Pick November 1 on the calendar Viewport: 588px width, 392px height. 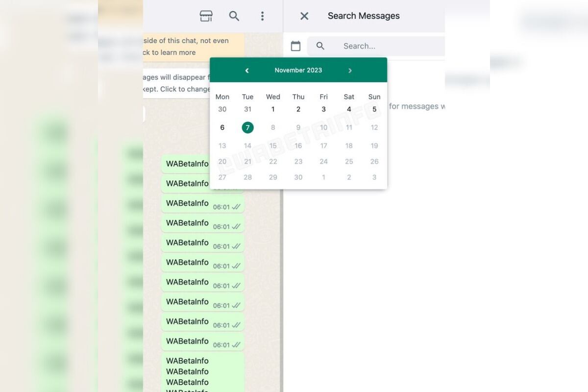[273, 109]
